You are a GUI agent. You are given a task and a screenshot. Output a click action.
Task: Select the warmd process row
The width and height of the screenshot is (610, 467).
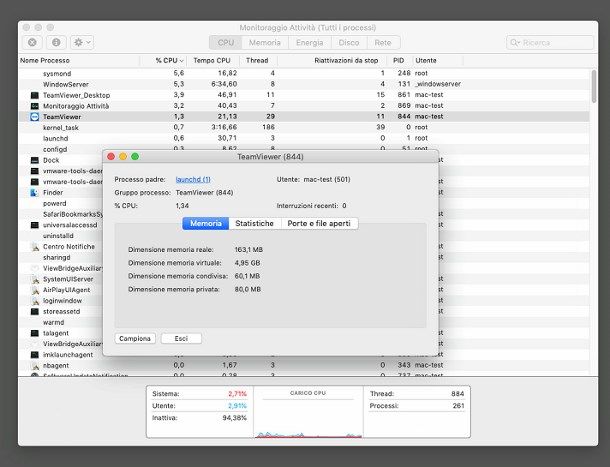(61, 322)
